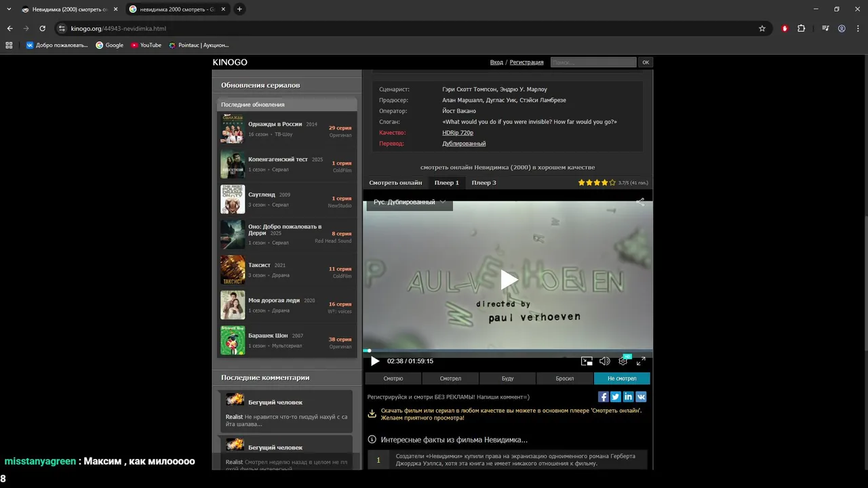Close the Google search tab
Viewport: 868px width, 488px height.
tap(223, 9)
